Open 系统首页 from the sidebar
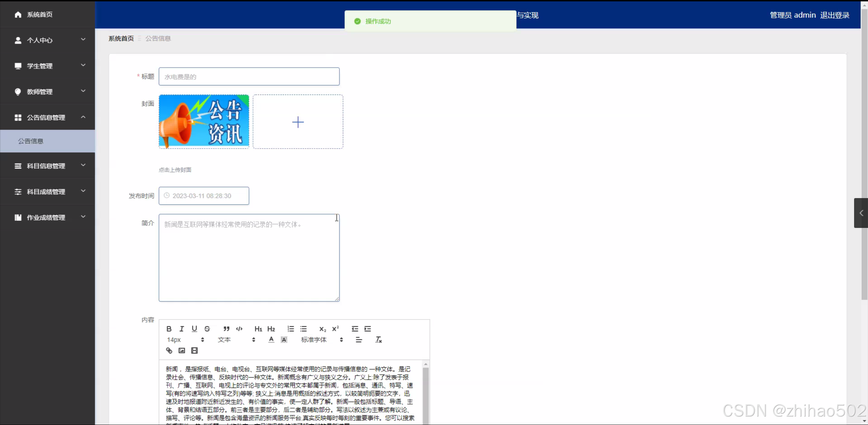This screenshot has width=868, height=425. pyautogui.click(x=40, y=14)
